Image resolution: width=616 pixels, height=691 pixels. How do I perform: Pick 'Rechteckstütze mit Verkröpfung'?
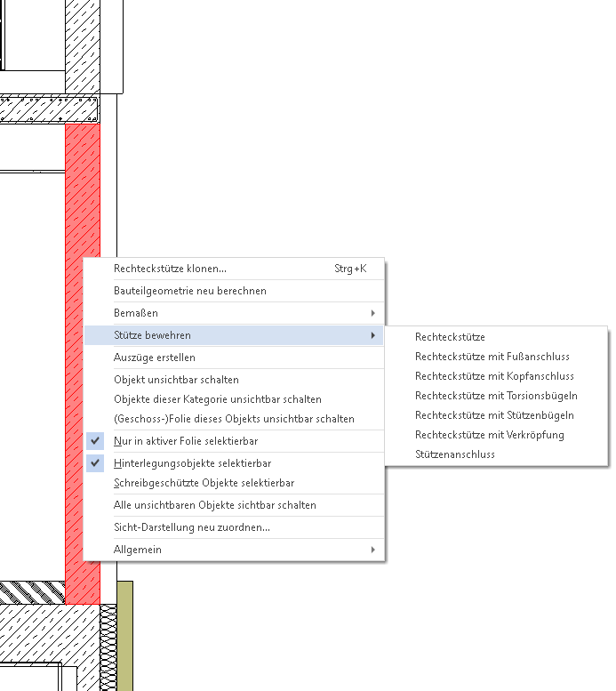click(496, 435)
